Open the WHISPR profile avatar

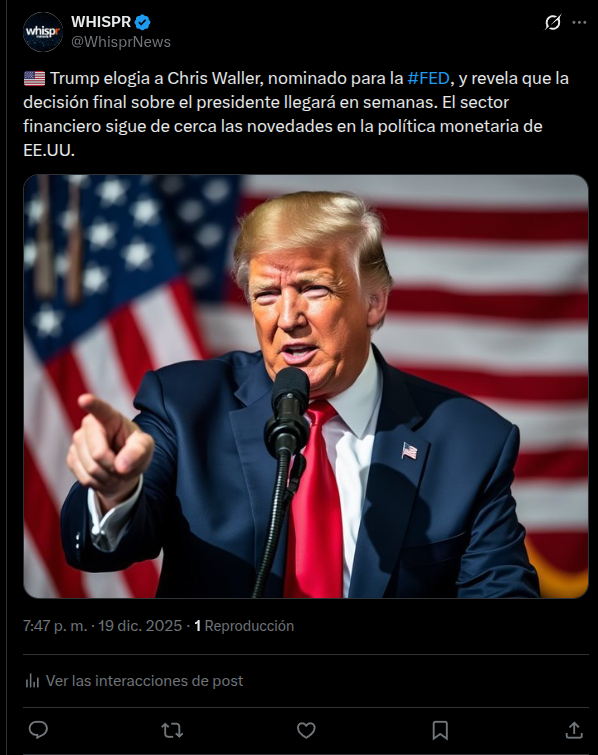43,32
